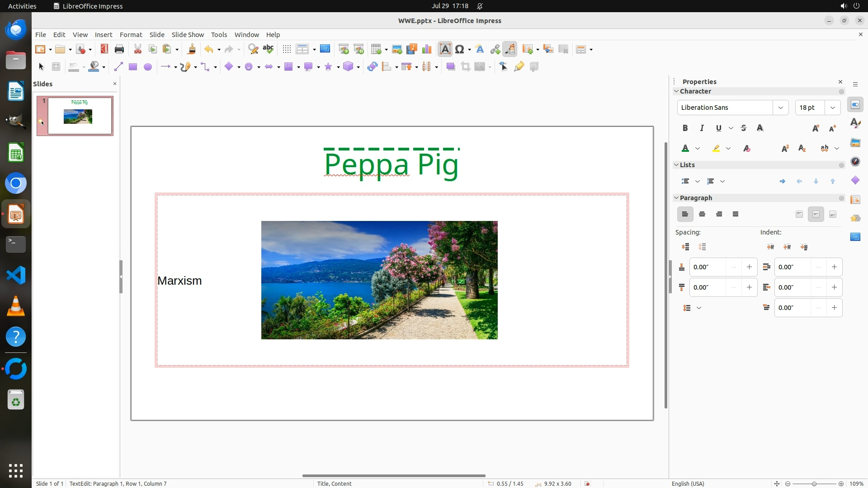This screenshot has height=488, width=868.
Task: Click the Export as PDF icon
Action: pos(104,49)
